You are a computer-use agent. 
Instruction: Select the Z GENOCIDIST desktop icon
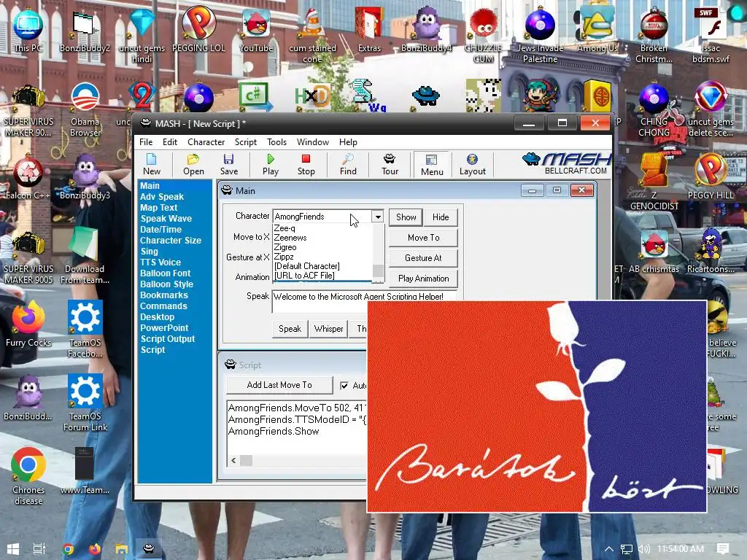point(654,183)
